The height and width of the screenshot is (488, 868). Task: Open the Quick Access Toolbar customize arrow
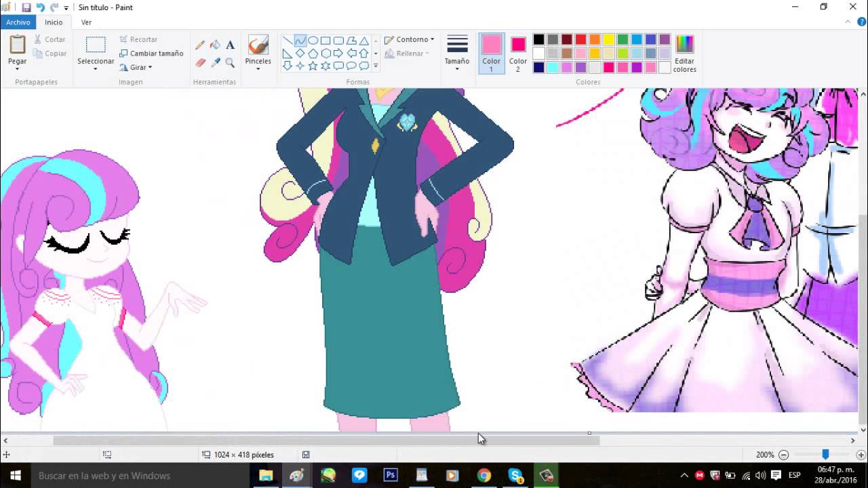tap(66, 7)
